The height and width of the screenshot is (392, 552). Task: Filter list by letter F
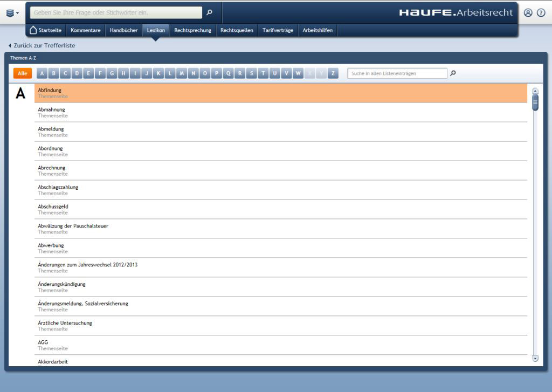(x=100, y=73)
